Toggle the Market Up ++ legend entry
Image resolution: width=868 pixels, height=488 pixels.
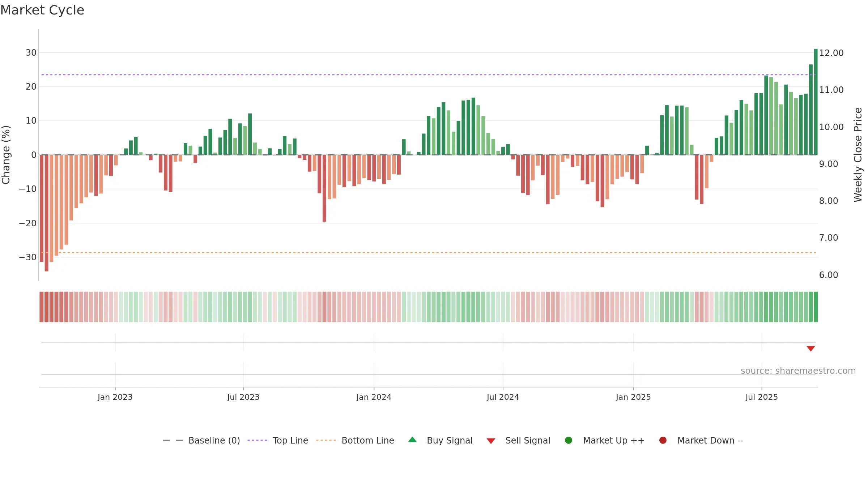[x=605, y=440]
